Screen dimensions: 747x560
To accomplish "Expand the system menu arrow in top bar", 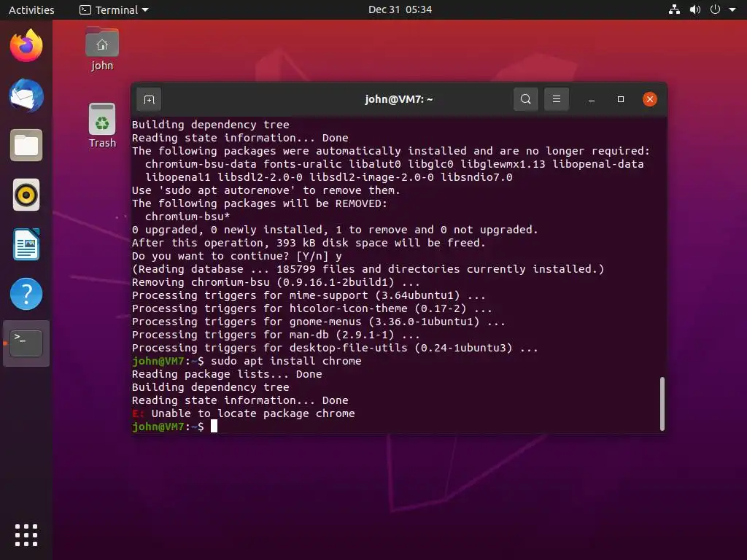I will pos(732,9).
